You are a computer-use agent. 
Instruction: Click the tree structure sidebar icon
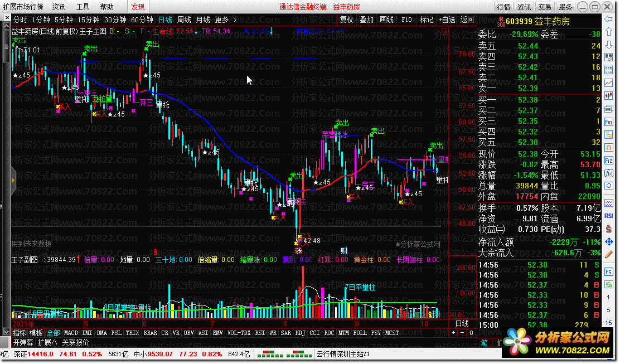point(608,135)
